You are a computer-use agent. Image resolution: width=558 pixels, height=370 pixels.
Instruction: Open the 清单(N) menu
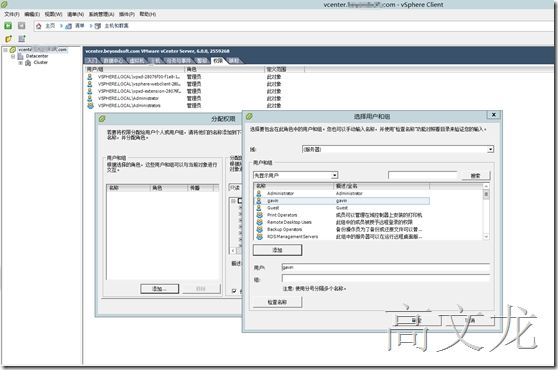pos(75,14)
